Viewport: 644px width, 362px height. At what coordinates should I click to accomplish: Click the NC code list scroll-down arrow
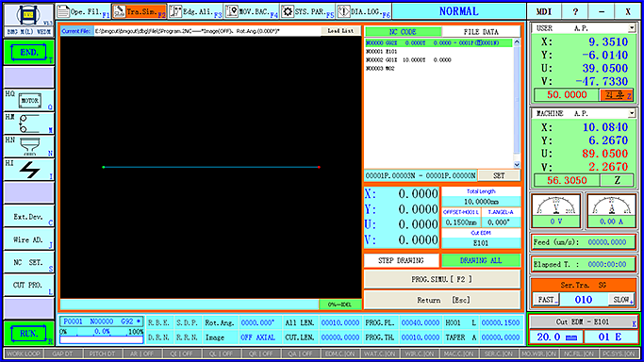click(517, 165)
